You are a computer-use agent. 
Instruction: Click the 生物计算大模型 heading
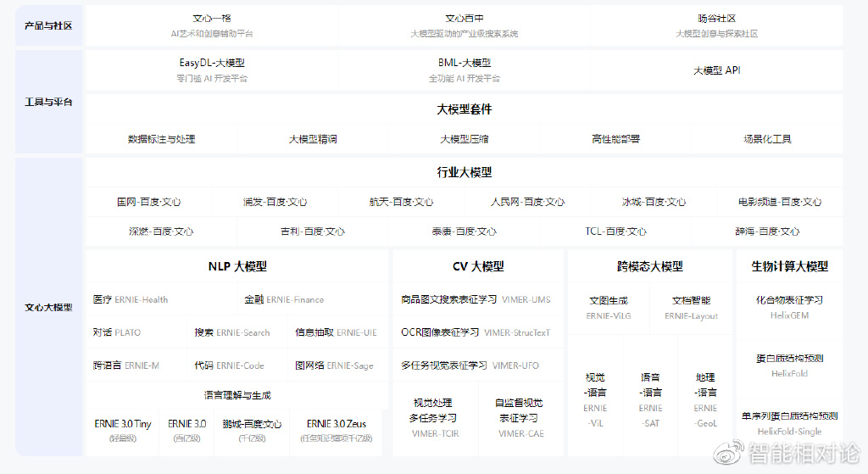(789, 266)
